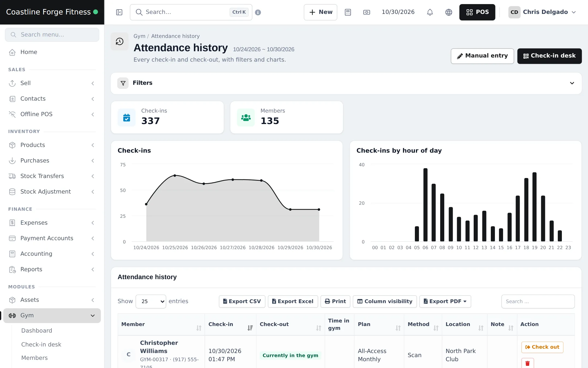Viewport: 588px width, 368px height.
Task: Expand the Filters panel chevron
Action: point(572,83)
